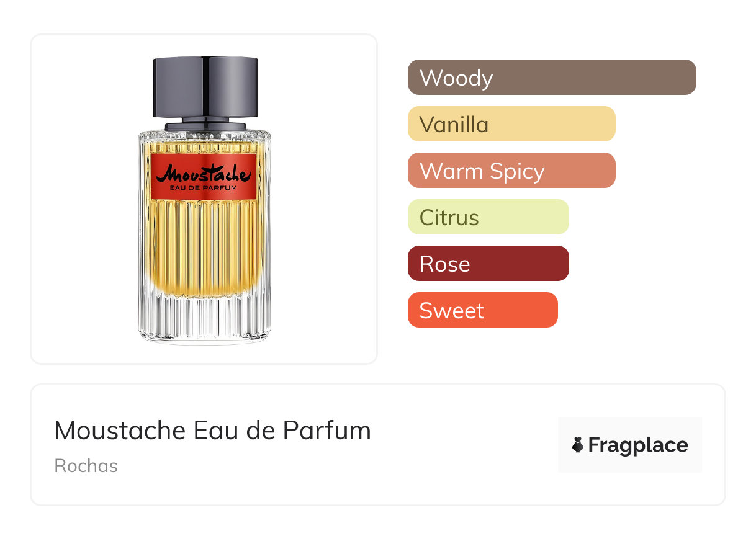Click the Fragplace brand name text
756x536 pixels.
point(638,445)
